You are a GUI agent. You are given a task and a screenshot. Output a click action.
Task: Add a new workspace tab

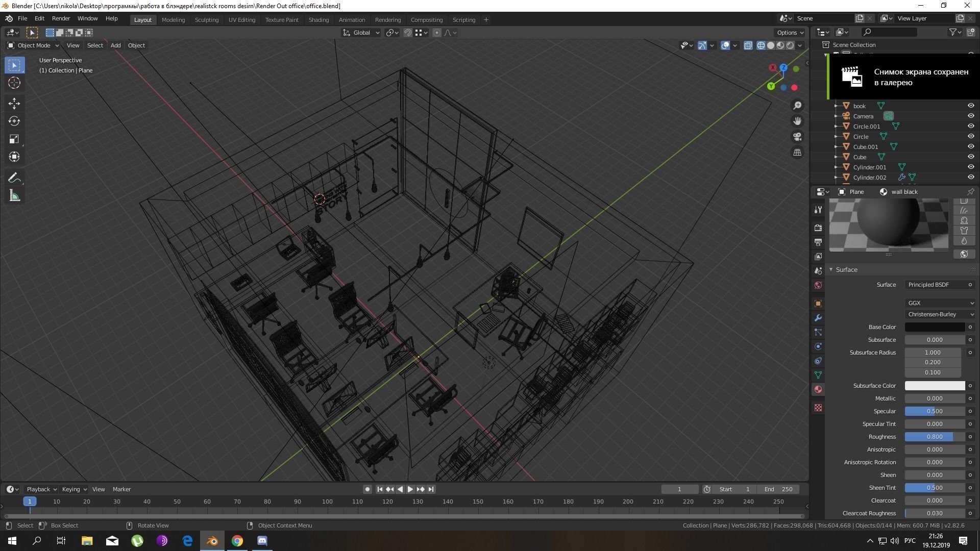click(486, 20)
